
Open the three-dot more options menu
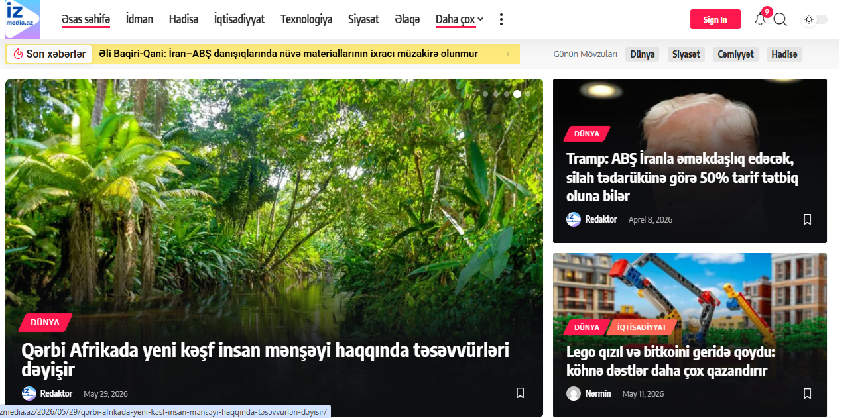501,19
